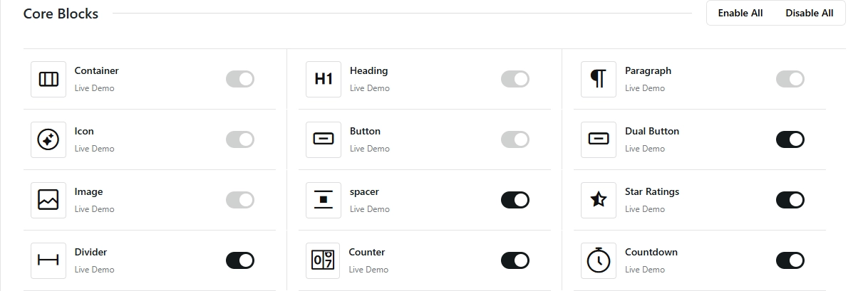
Task: Click the Counter block icon
Action: (324, 260)
